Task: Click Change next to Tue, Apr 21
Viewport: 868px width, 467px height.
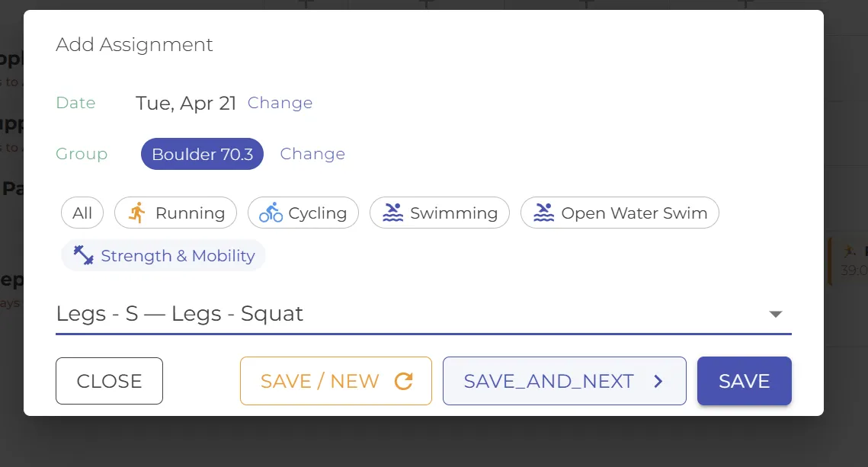Action: click(x=280, y=102)
